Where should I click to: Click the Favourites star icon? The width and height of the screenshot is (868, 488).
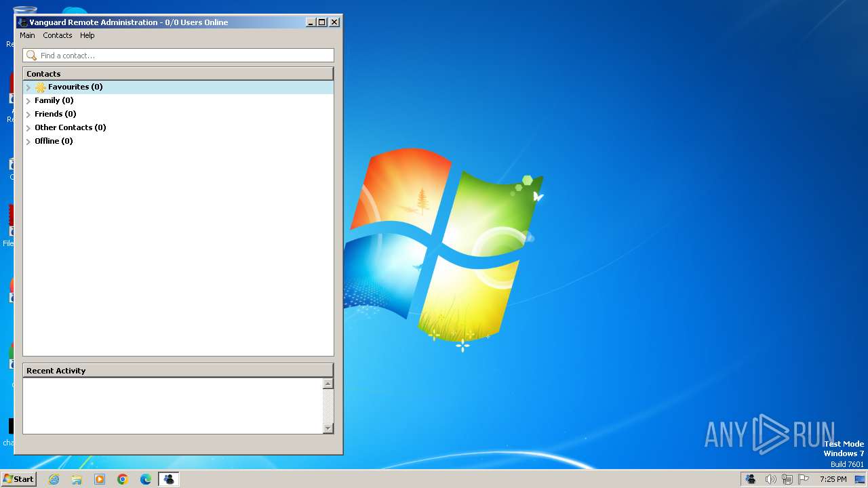click(x=41, y=87)
